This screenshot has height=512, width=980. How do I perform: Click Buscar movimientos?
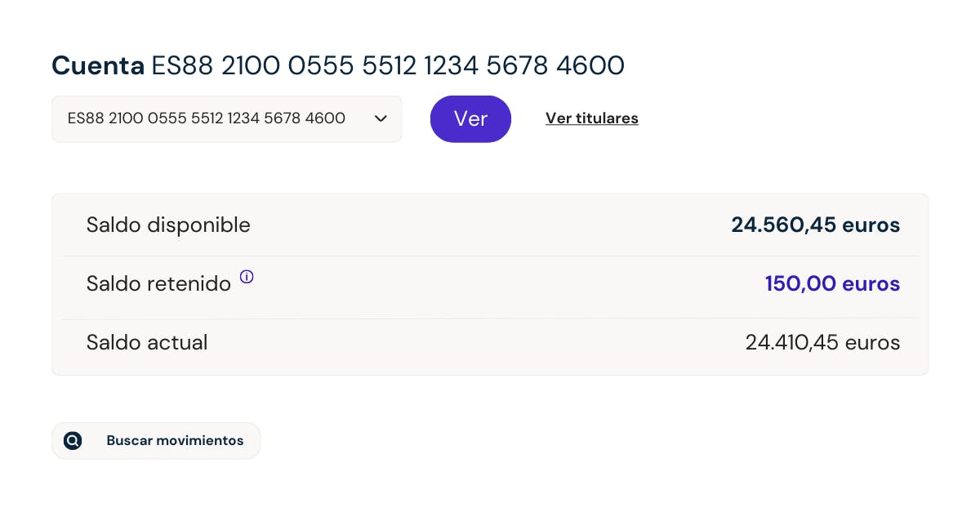156,440
